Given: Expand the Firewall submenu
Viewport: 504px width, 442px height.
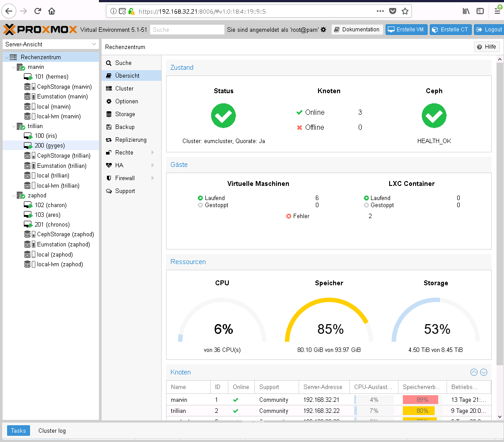Looking at the screenshot, I should [153, 178].
